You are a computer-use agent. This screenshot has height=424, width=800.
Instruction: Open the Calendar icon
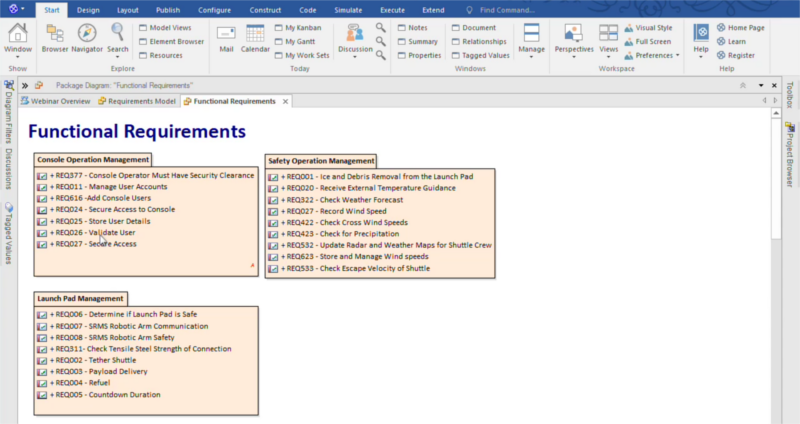pyautogui.click(x=255, y=35)
